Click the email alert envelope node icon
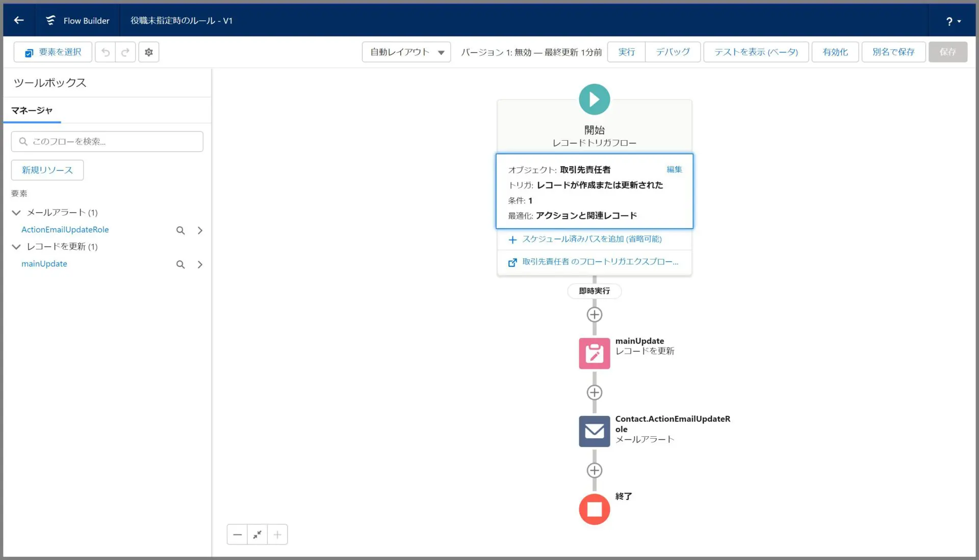 [x=594, y=431]
